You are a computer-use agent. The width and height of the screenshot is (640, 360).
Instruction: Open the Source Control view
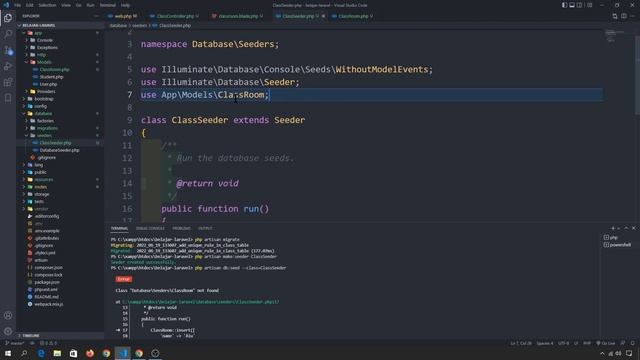click(8, 50)
